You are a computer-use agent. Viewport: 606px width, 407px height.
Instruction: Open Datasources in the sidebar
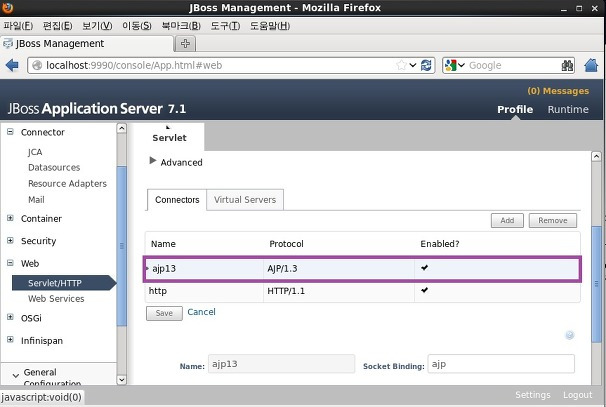(x=54, y=167)
